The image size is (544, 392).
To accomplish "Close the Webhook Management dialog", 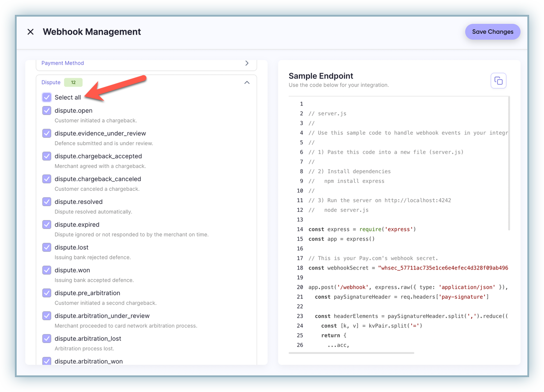I will pyautogui.click(x=30, y=32).
